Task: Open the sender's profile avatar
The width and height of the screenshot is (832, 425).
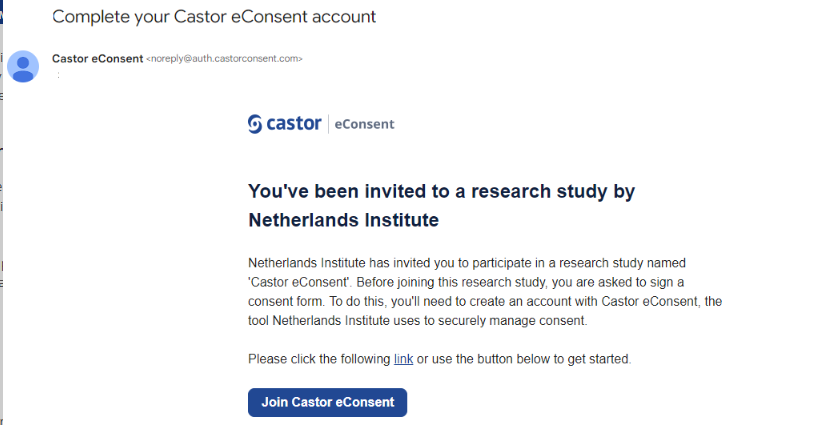Action: (23, 66)
